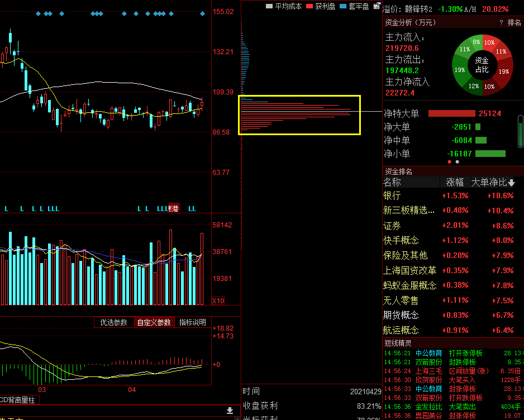
Task: Sort ranking by 名称 column header
Action: coord(392,183)
